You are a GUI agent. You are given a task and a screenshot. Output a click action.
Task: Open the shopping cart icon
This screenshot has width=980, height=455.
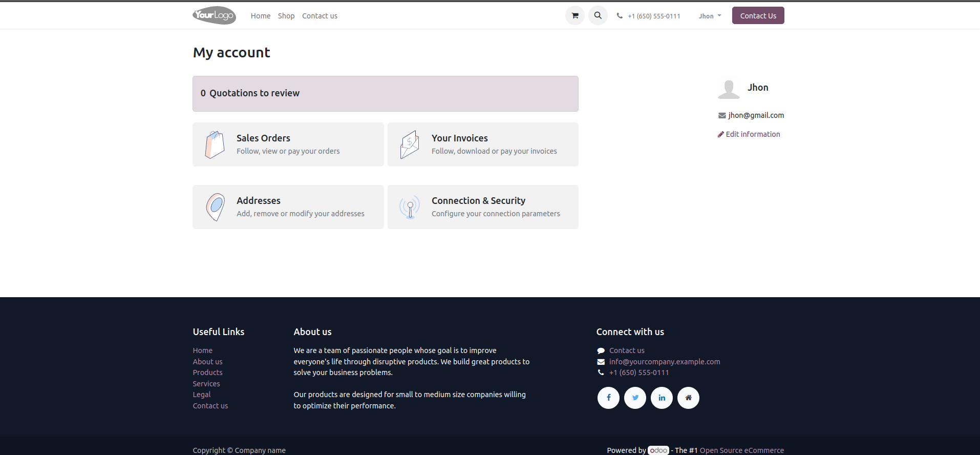574,15
